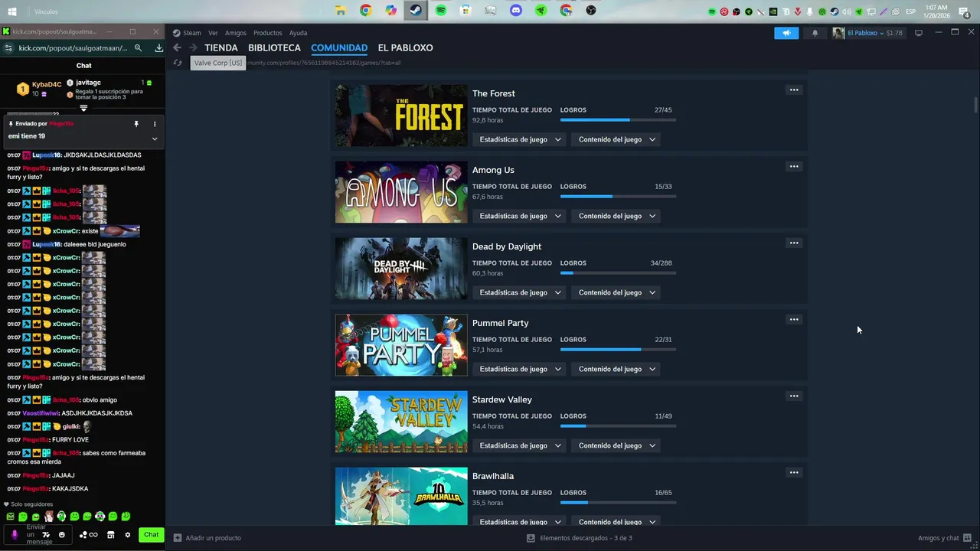Click Steam announcements megaphone button
Image resolution: width=980 pixels, height=551 pixels.
pos(786,33)
